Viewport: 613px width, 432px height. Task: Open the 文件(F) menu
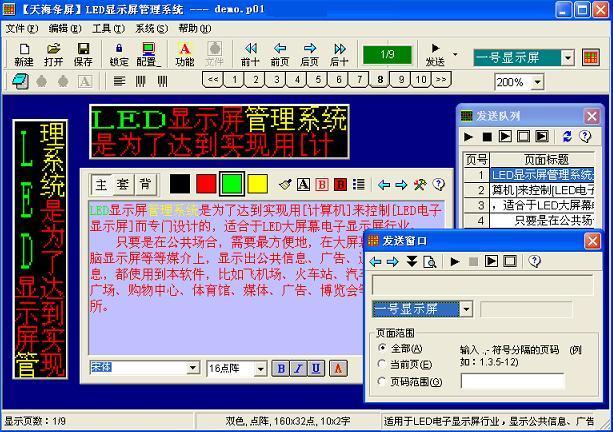click(x=21, y=28)
